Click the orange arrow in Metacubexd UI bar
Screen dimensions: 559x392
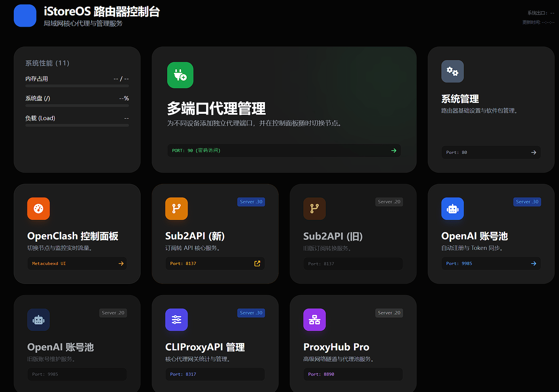coord(121,263)
